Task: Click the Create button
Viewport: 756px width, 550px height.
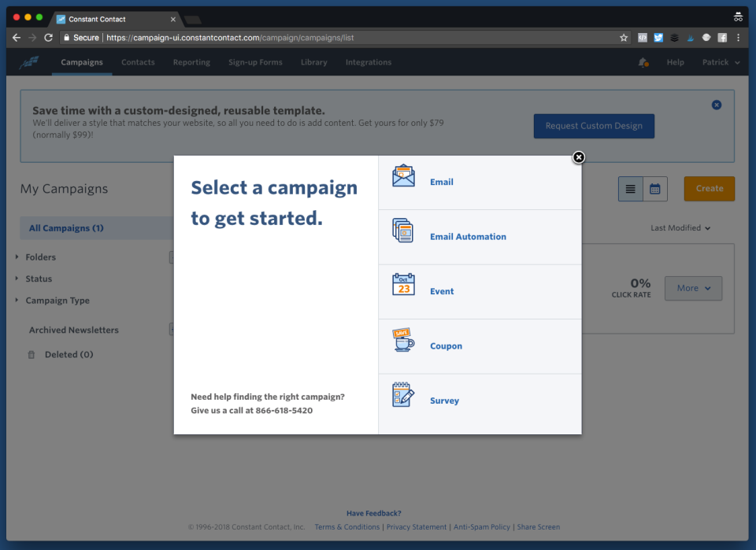Action: coord(710,189)
